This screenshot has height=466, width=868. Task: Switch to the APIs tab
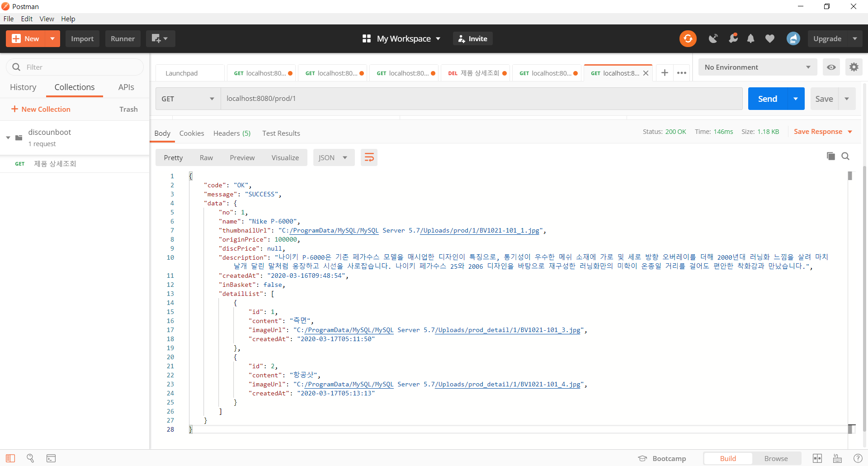coord(126,87)
